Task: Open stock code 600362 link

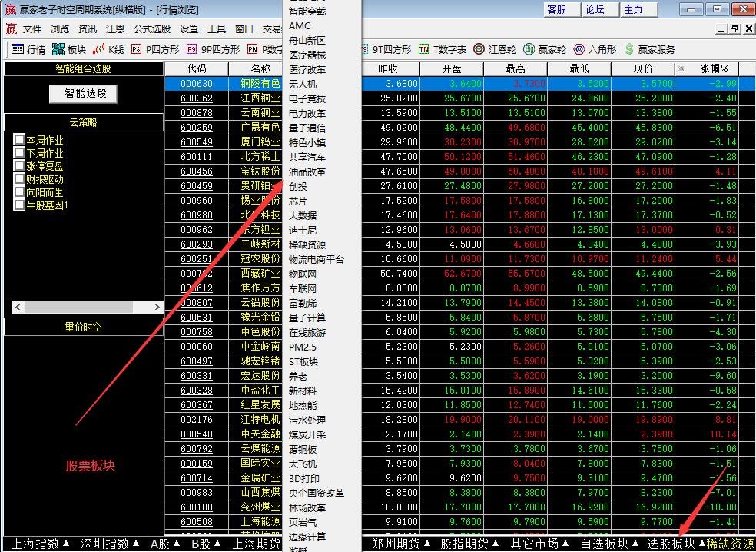Action: [196, 98]
